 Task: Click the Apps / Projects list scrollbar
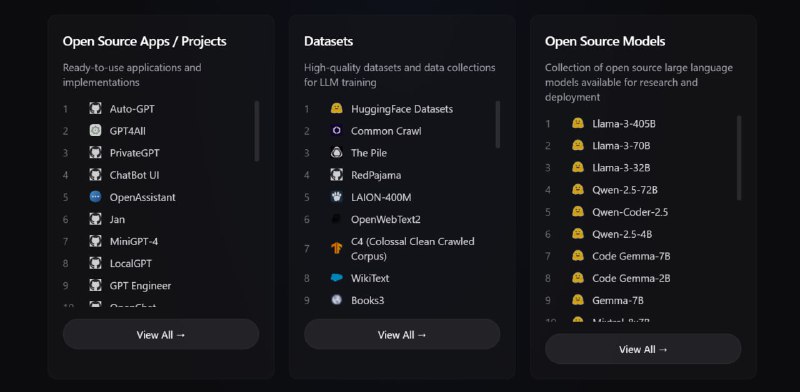257,131
